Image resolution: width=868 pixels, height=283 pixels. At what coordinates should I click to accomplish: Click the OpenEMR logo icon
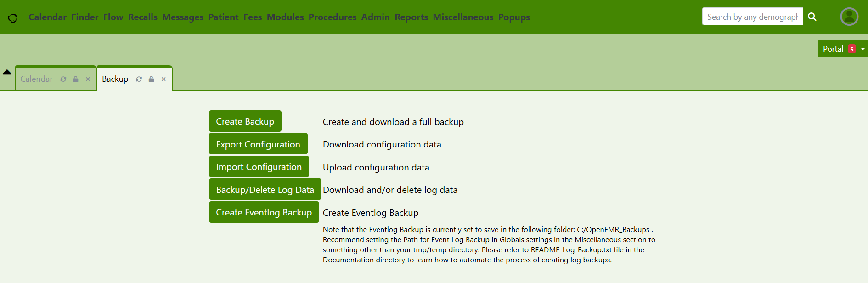point(12,18)
